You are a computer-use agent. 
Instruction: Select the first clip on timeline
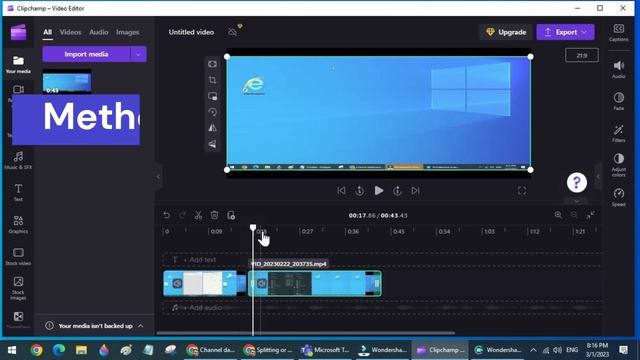(204, 283)
